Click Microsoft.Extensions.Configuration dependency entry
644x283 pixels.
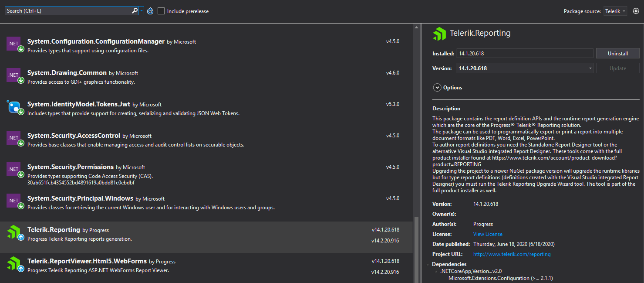[500, 278]
